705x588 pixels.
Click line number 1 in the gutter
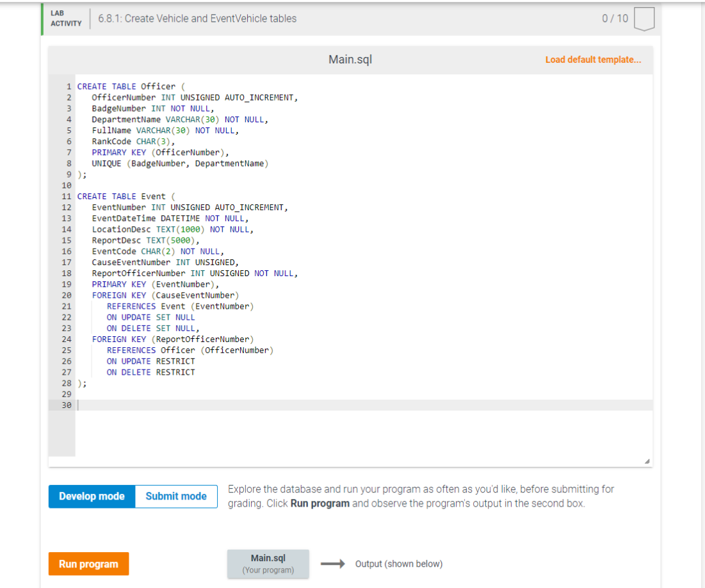68,86
